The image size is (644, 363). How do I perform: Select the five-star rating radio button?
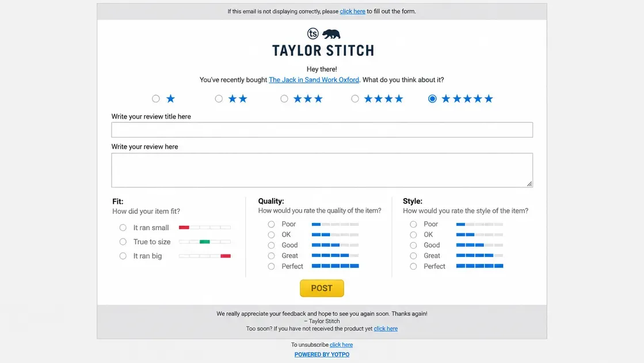pos(432,99)
